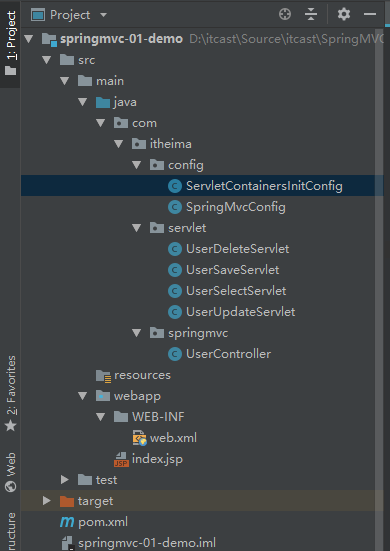Click the web.xml file icon
This screenshot has height=551, width=390.
click(139, 438)
